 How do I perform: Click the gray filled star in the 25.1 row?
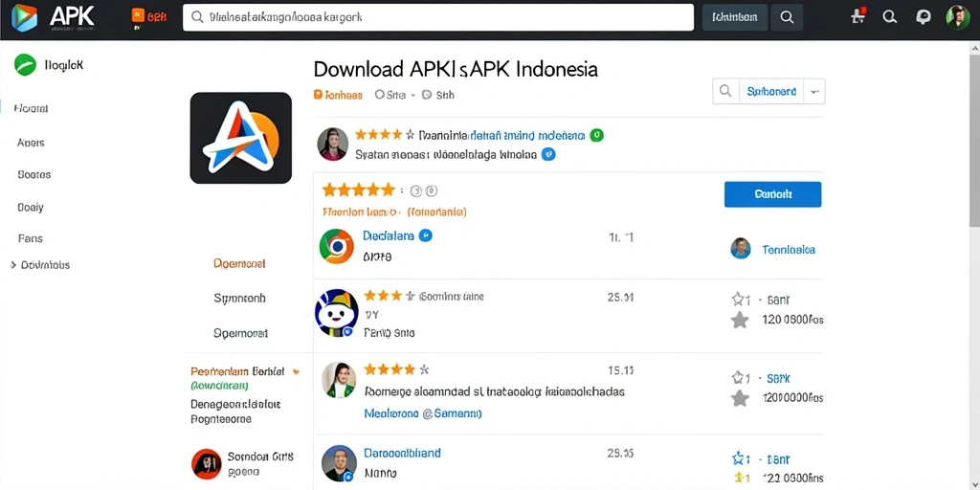coord(740,321)
